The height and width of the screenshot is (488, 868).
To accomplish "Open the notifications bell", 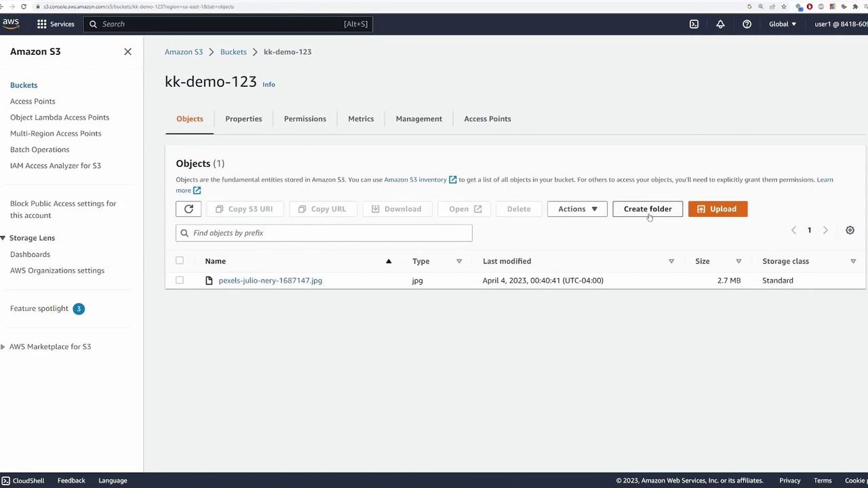I will coord(720,24).
